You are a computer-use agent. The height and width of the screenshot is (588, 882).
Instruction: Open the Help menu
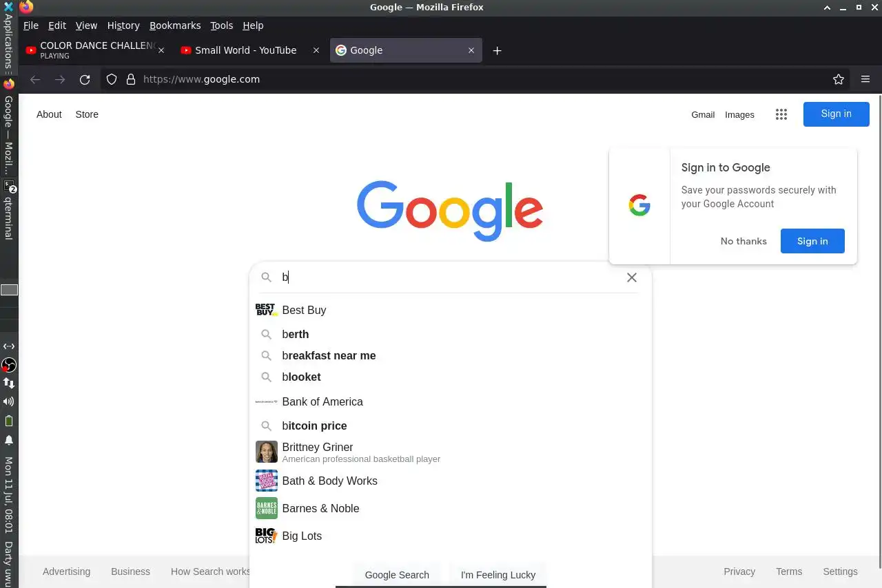point(253,25)
